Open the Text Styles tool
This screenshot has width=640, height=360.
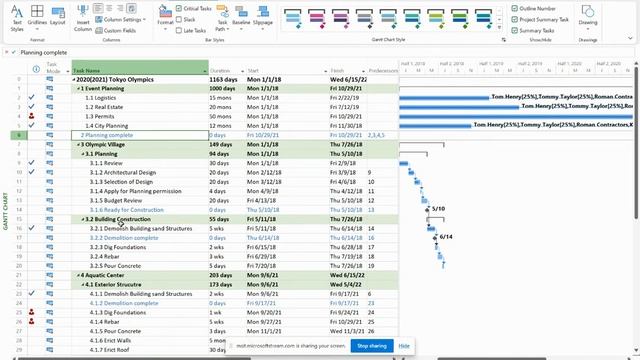click(17, 18)
